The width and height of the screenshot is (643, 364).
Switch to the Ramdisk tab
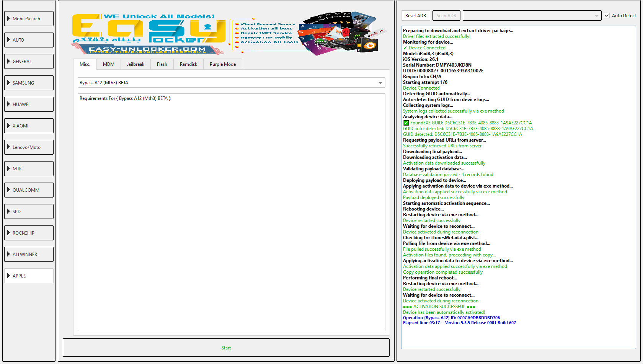pyautogui.click(x=188, y=64)
